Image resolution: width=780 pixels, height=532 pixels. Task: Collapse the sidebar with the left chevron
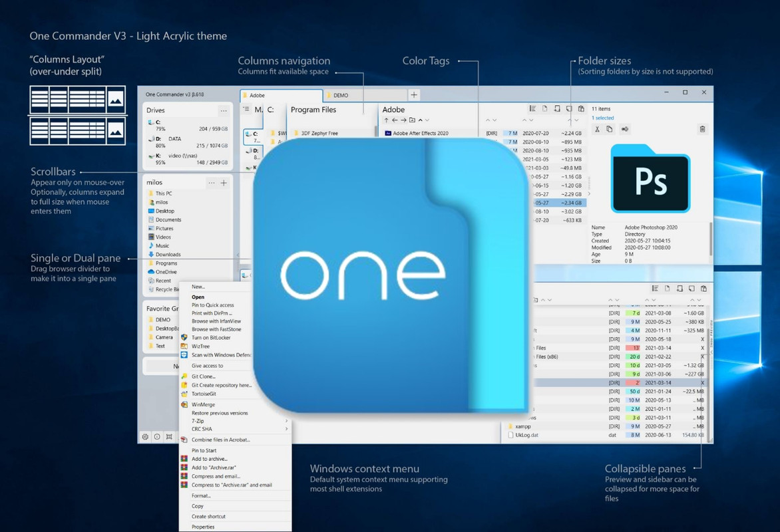click(238, 255)
